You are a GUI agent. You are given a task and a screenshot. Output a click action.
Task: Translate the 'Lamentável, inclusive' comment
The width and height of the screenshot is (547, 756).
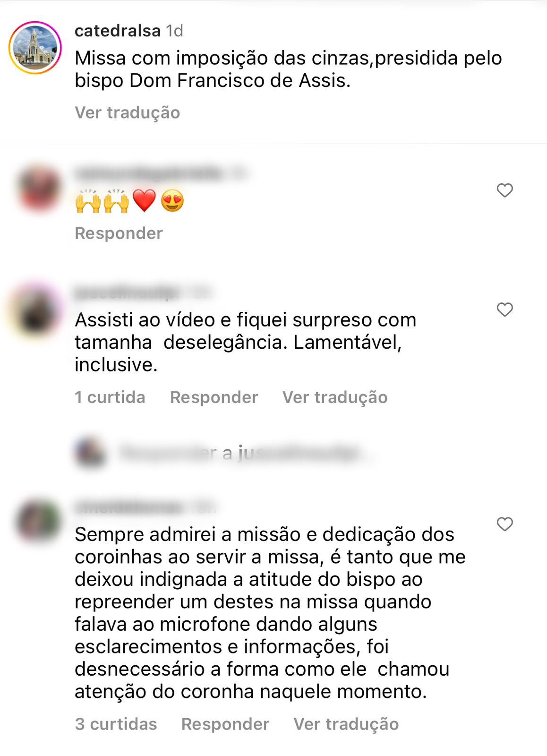335,397
